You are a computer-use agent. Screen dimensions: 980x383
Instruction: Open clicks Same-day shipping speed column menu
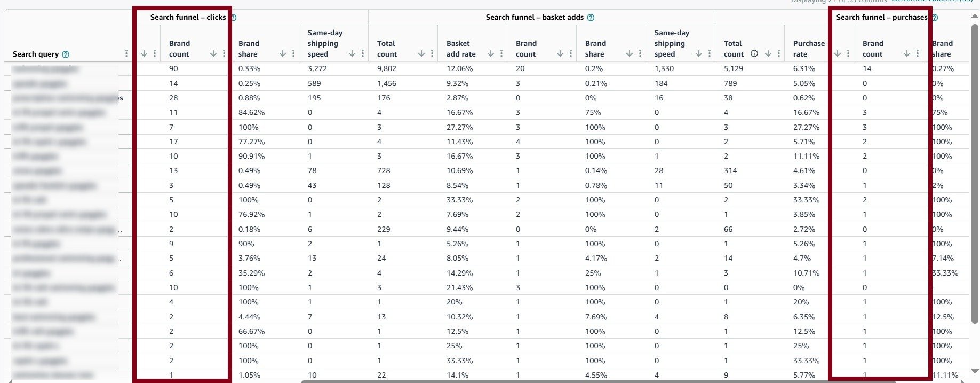[363, 53]
